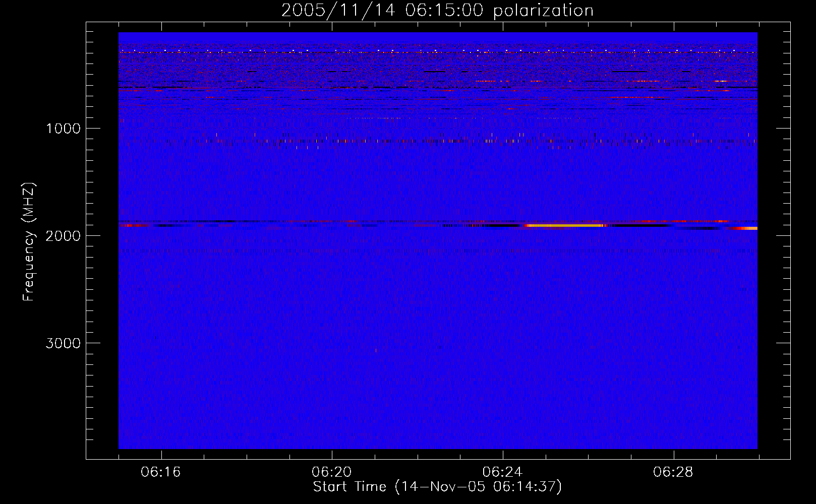
Task: Click the 06:24 time axis label
Action: [502, 472]
